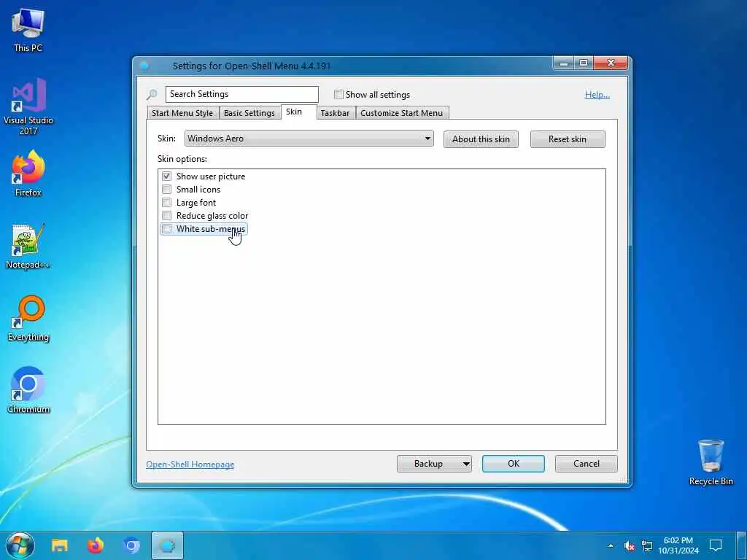Image resolution: width=747 pixels, height=560 pixels.
Task: Close the Open-Shell settings window
Action: coord(611,63)
